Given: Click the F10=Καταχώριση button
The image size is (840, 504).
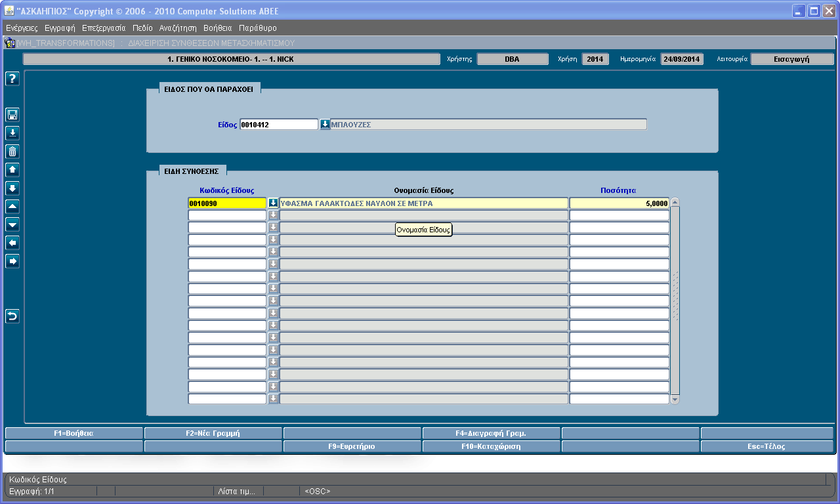Looking at the screenshot, I should pyautogui.click(x=492, y=446).
